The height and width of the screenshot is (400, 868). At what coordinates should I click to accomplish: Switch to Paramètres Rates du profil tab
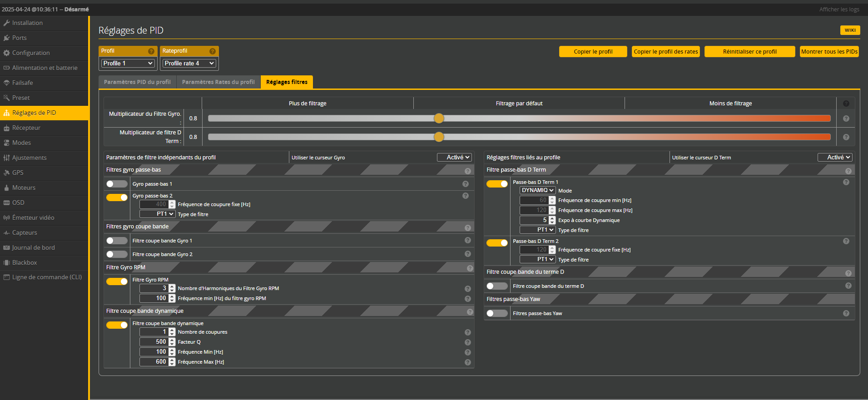coord(218,82)
